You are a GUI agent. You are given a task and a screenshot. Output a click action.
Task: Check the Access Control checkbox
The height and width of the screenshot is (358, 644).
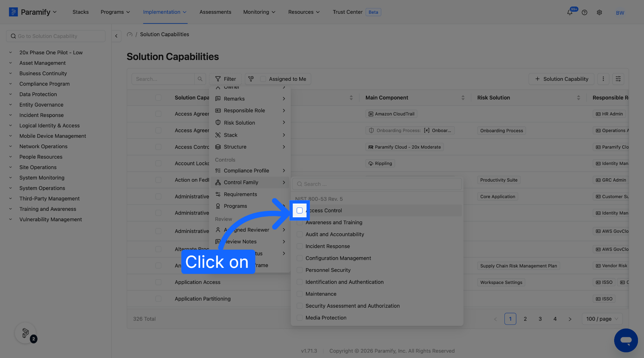300,211
